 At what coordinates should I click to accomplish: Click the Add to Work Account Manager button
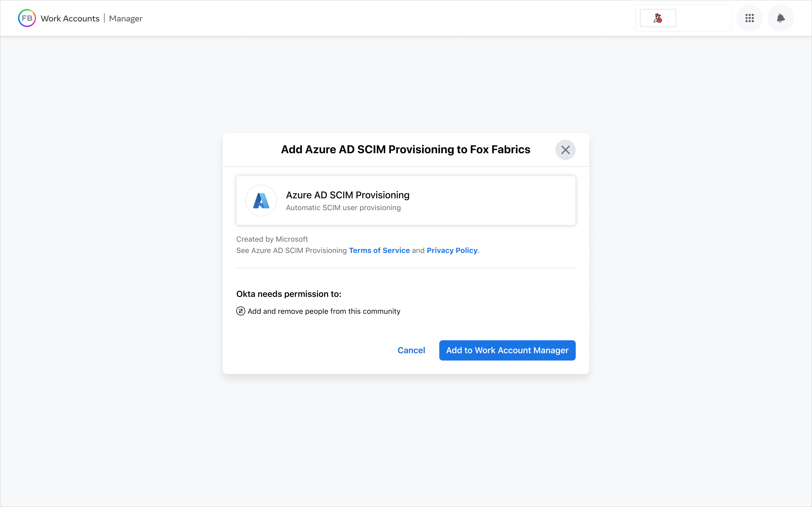[507, 350]
